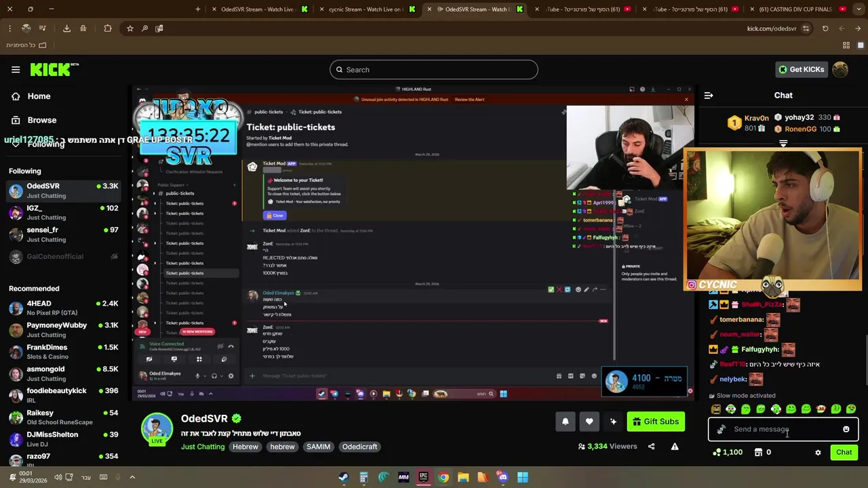Screen dimensions: 868x488
Task: Click the Hebrew tag
Action: click(x=245, y=447)
